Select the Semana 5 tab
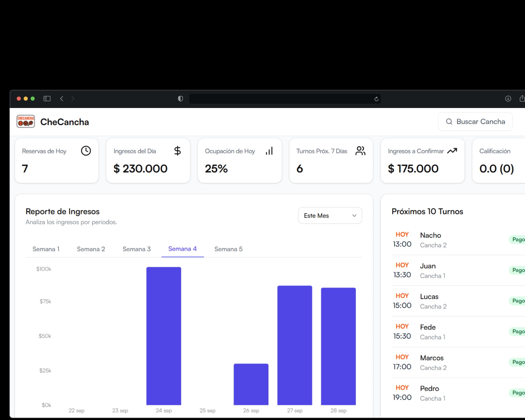 tap(228, 249)
